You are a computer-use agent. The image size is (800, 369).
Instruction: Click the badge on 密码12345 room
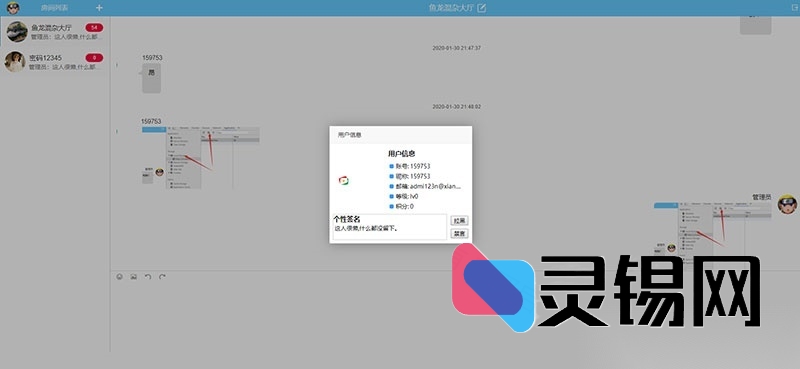tap(94, 58)
